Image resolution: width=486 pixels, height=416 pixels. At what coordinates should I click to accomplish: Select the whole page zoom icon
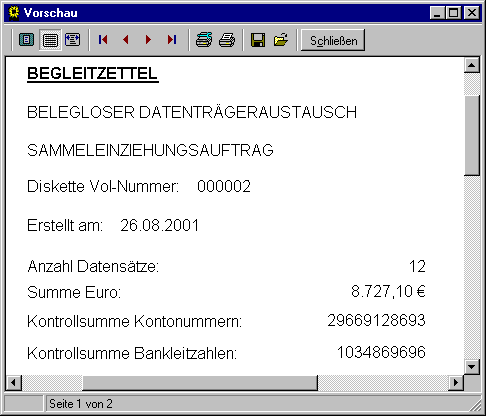(x=27, y=40)
